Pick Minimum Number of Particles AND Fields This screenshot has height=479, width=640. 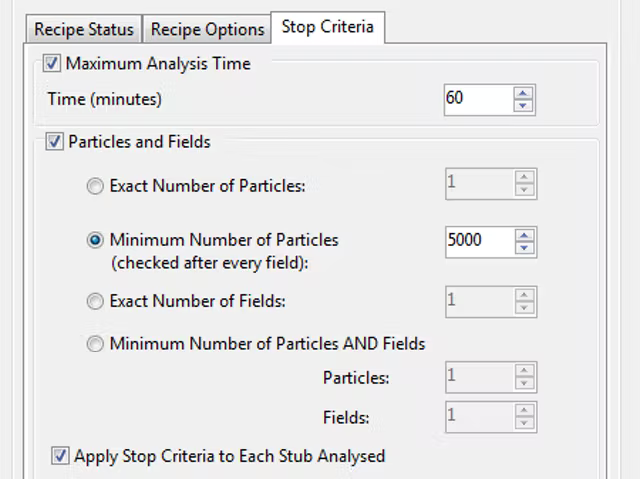coord(95,344)
